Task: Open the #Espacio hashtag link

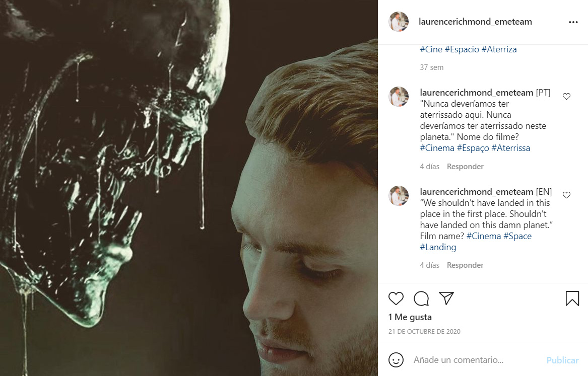Action: [x=462, y=49]
